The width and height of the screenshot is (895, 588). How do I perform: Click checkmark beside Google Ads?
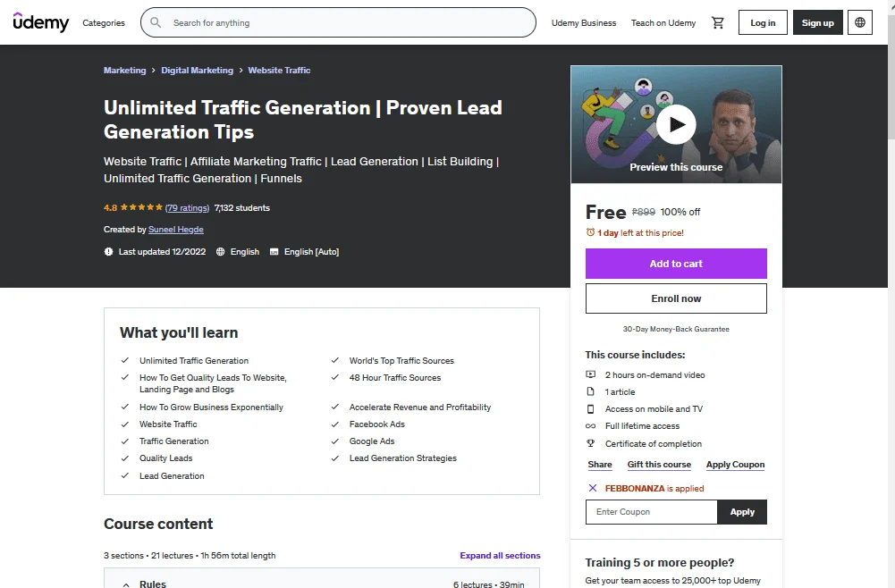click(x=335, y=441)
